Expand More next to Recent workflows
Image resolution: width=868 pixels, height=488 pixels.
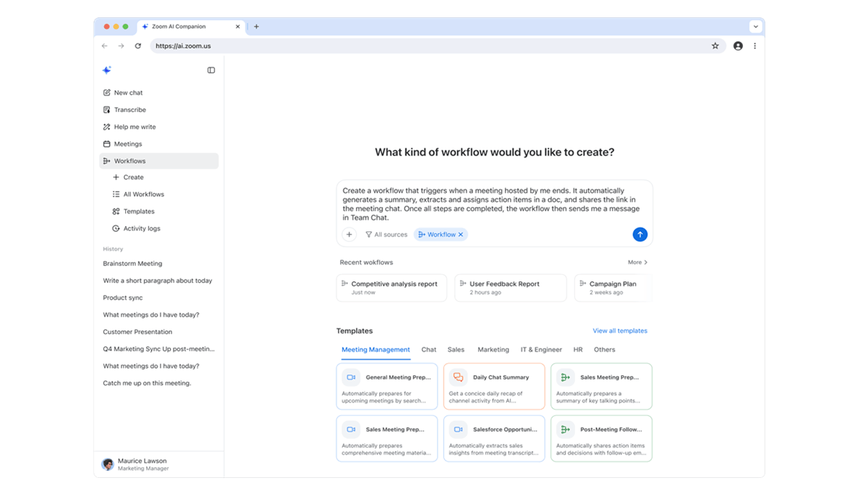(638, 262)
